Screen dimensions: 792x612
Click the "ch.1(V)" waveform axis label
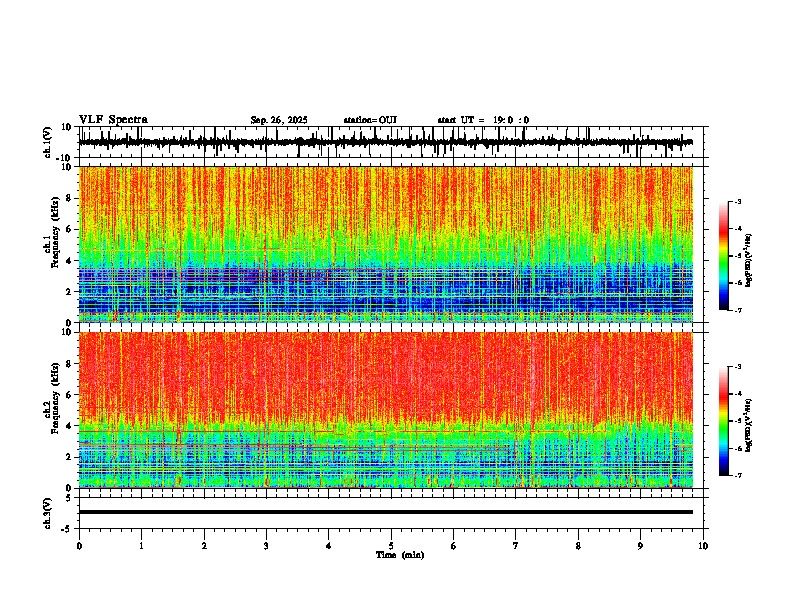48,142
